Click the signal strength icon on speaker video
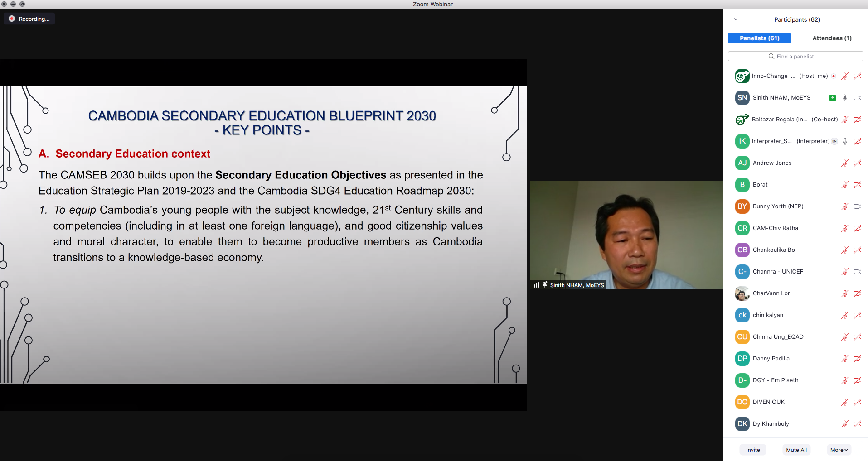The height and width of the screenshot is (461, 868). tap(536, 285)
